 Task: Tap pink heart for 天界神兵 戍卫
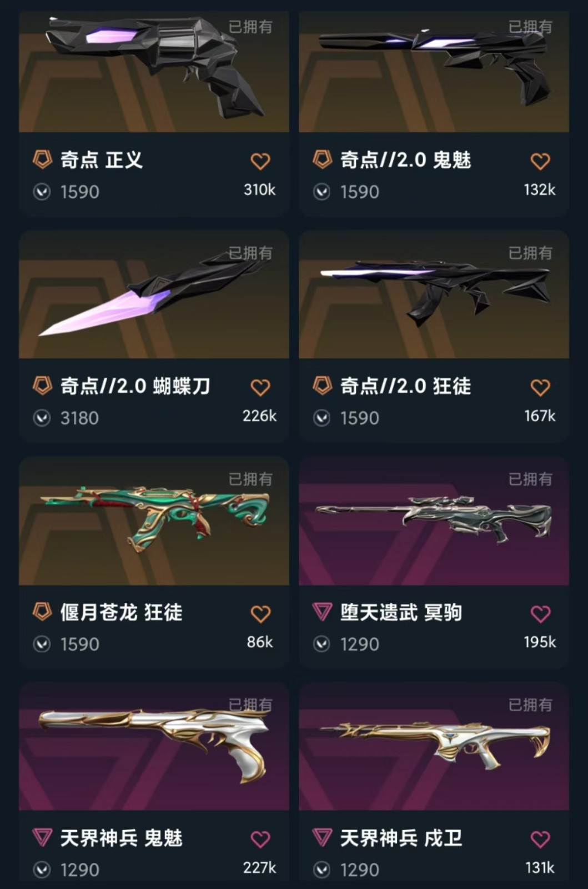pos(540,839)
